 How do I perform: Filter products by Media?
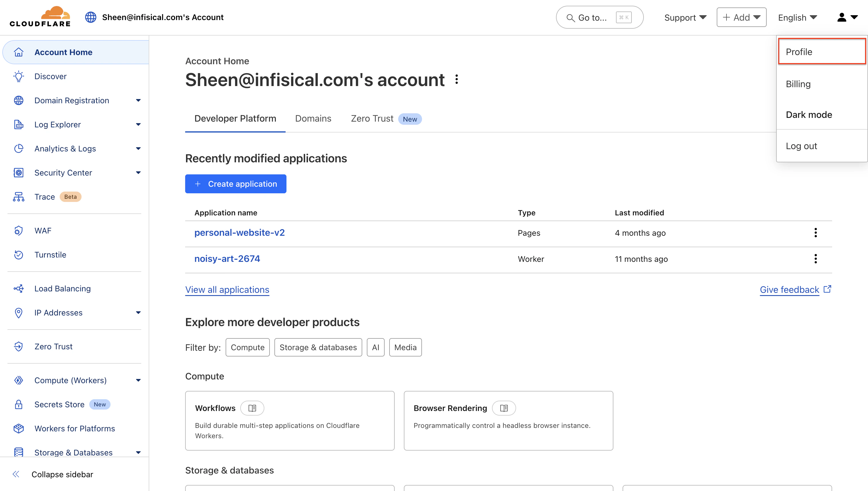(405, 347)
